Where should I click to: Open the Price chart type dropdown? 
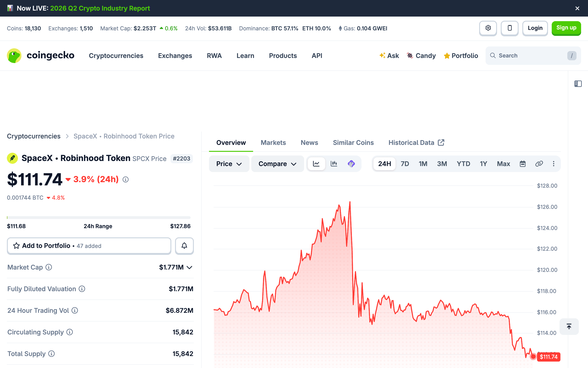pyautogui.click(x=229, y=164)
